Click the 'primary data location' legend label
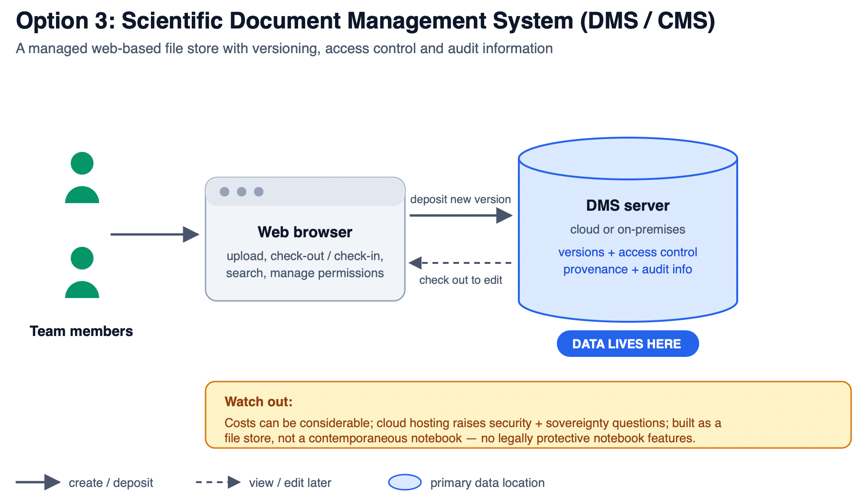The height and width of the screenshot is (504, 863). point(488,483)
